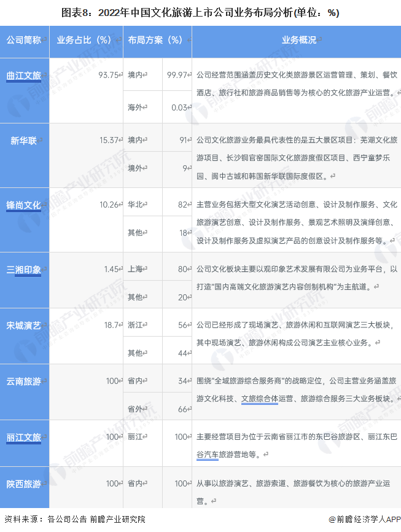Click the 18.7 business share value
This screenshot has height=532, width=401.
tap(111, 325)
